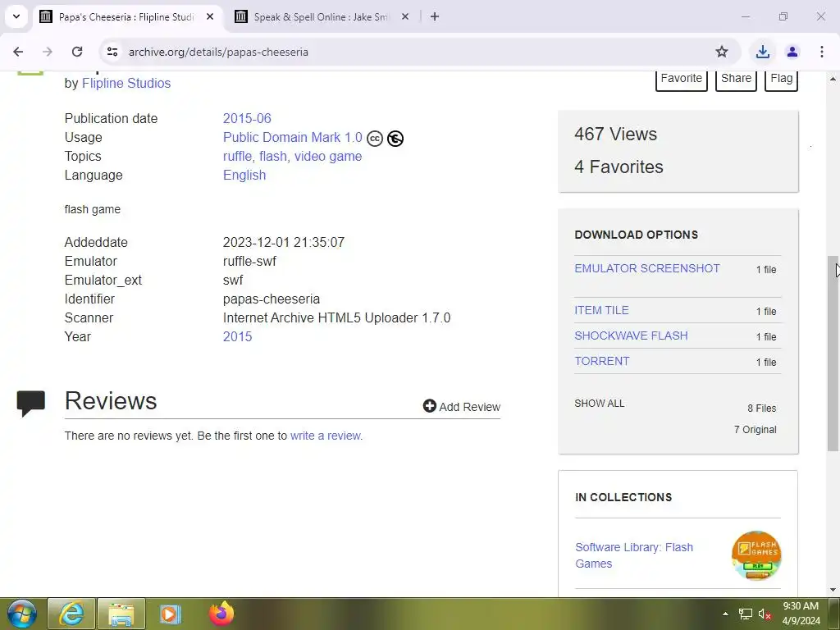This screenshot has height=630, width=840.
Task: Click the browser back arrow
Action: (18, 52)
